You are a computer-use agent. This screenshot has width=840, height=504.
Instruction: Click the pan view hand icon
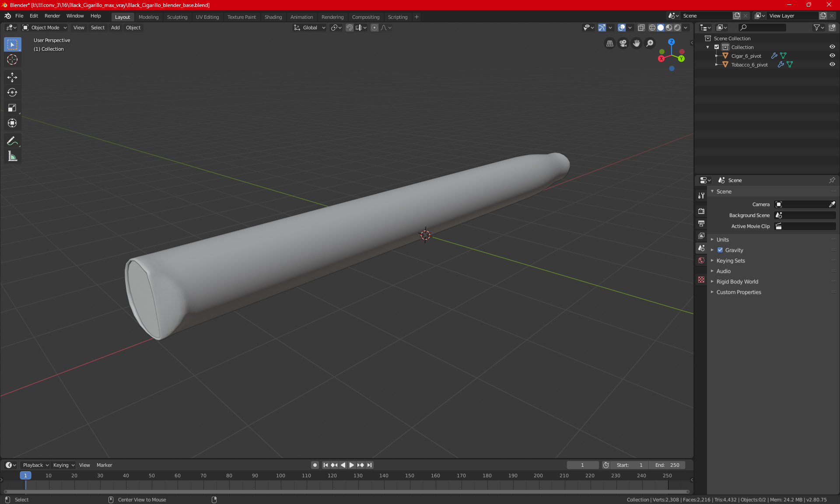pyautogui.click(x=637, y=43)
